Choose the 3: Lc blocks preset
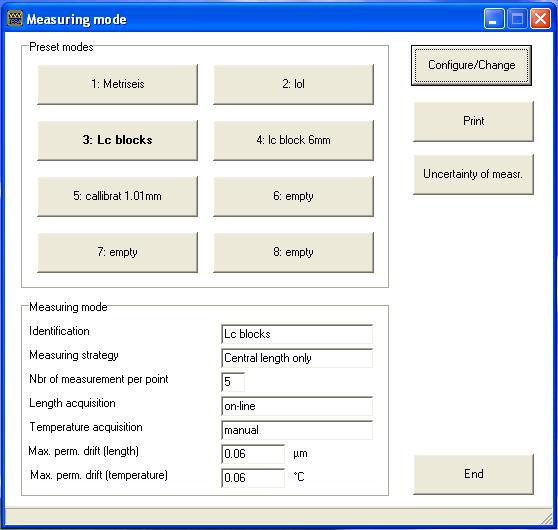 (117, 140)
